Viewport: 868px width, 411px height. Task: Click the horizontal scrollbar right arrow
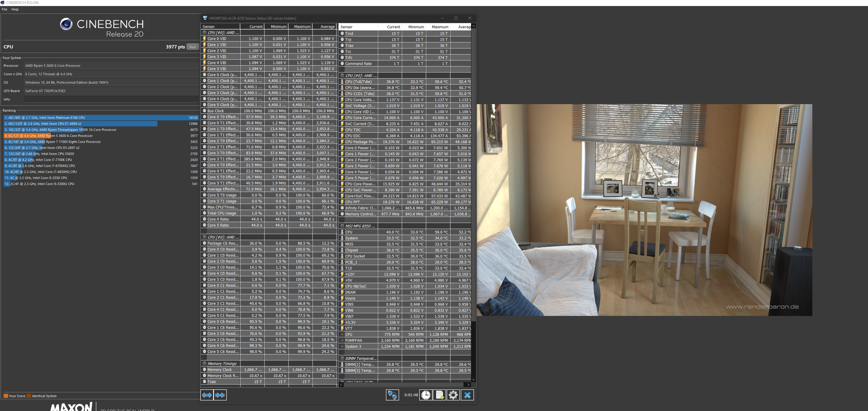pyautogui.click(x=468, y=384)
